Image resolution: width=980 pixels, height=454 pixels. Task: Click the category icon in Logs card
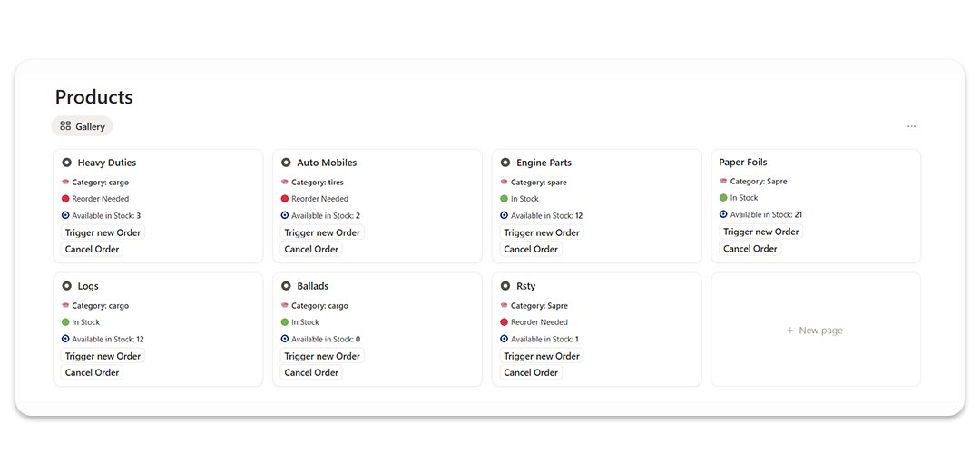65,306
